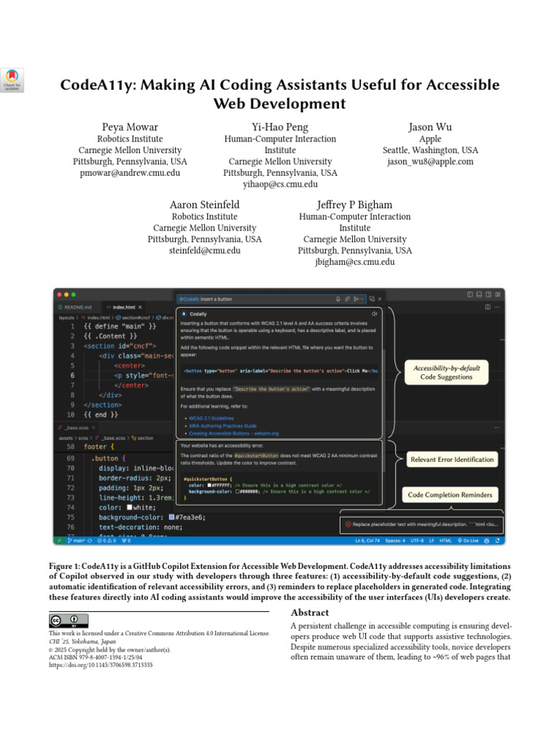Image resolution: width=560 pixels, height=747 pixels.
Task: Toggle the secondary side bar layout icon
Action: pyautogui.click(x=489, y=295)
